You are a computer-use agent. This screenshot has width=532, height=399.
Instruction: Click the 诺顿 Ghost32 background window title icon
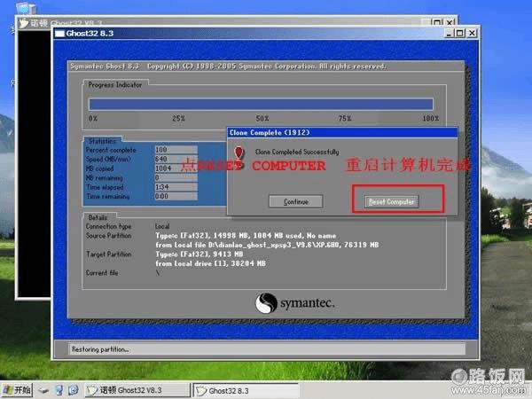pos(24,23)
